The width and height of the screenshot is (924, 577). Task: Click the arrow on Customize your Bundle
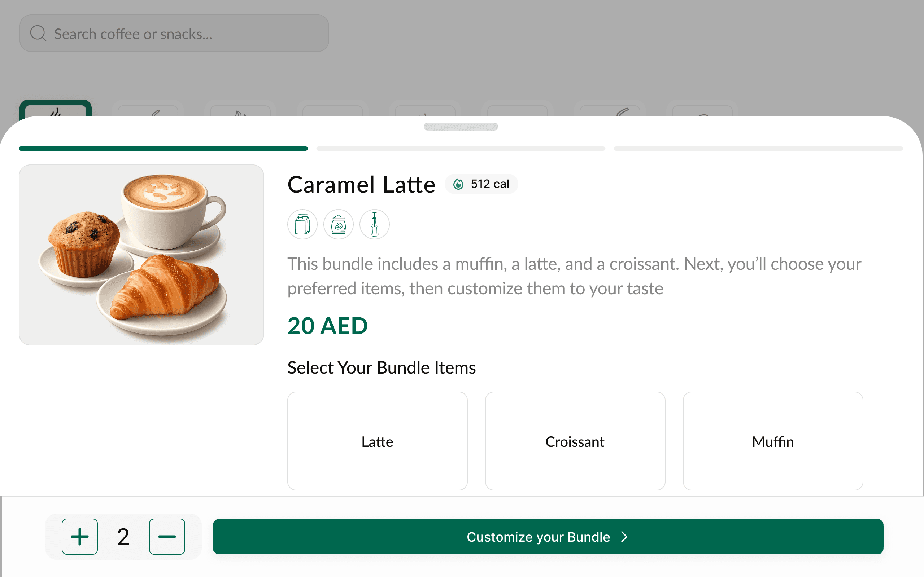624,537
